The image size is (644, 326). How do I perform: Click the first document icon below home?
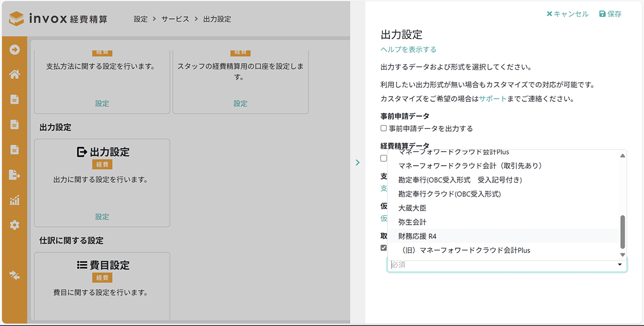point(14,99)
